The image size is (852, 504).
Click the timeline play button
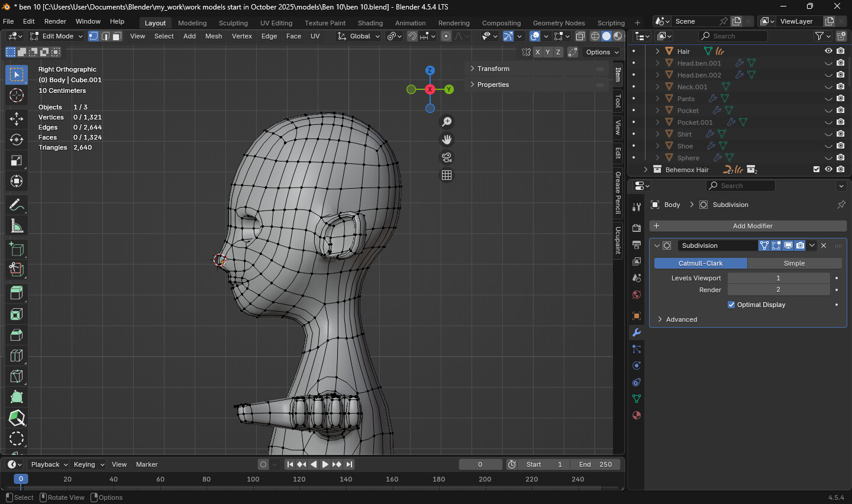pyautogui.click(x=325, y=464)
